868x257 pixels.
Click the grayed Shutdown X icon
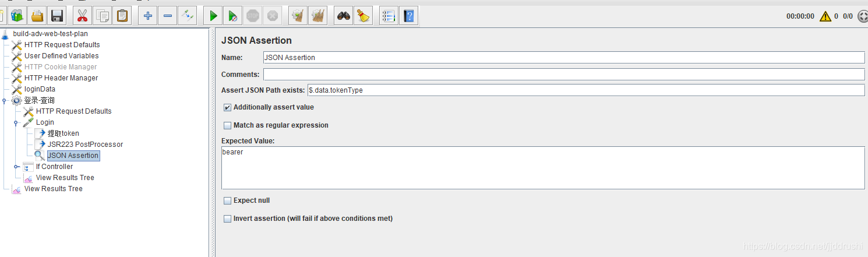pyautogui.click(x=272, y=16)
